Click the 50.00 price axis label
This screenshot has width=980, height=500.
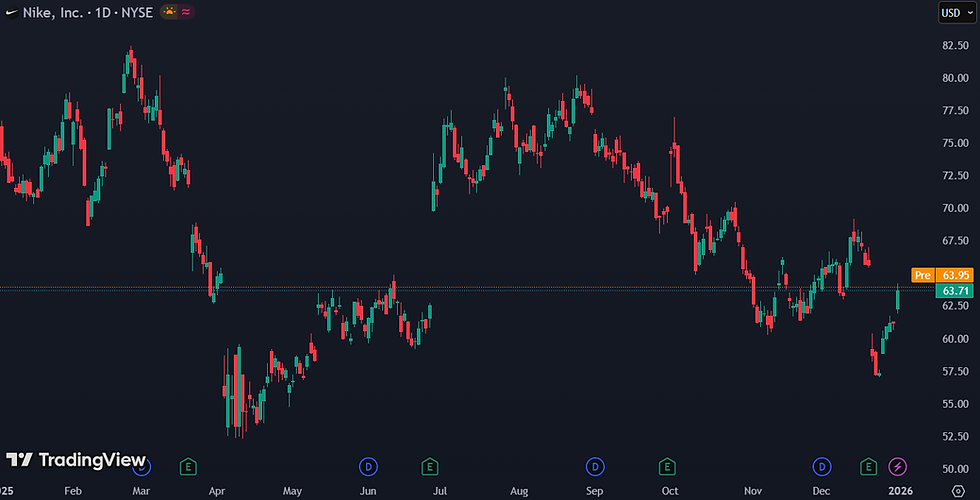[x=955, y=469]
